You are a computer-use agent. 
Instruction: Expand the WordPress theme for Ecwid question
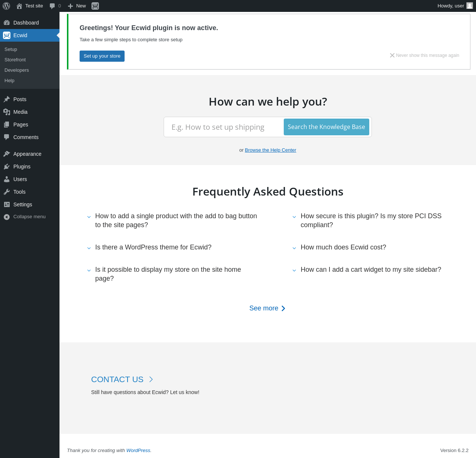pyautogui.click(x=153, y=247)
